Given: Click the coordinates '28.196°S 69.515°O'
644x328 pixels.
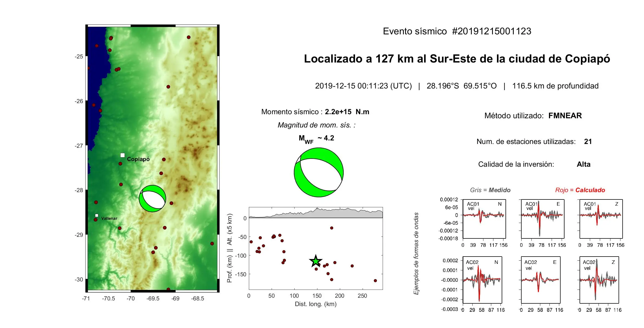Looking at the screenshot, I should tap(461, 86).
